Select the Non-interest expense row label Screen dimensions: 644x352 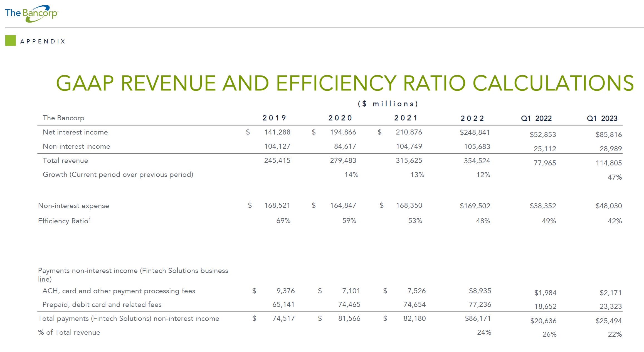(73, 206)
